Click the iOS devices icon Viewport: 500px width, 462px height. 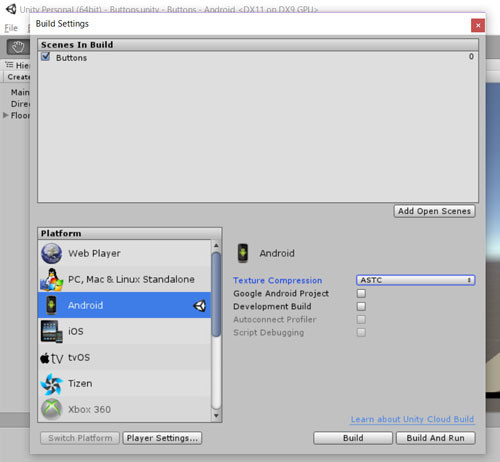coord(52,331)
